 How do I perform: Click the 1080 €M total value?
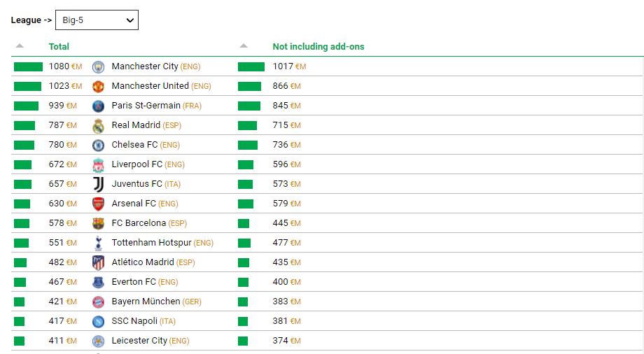(x=65, y=66)
